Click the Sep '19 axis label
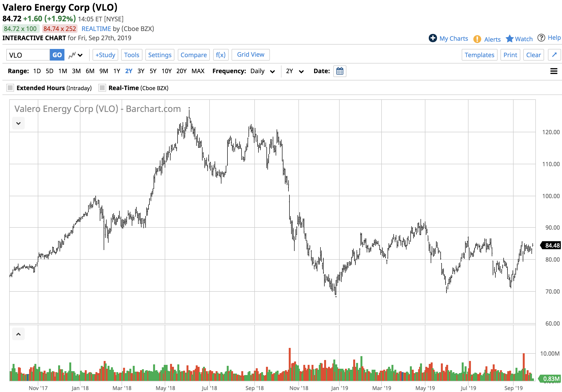The image size is (562, 392). [x=513, y=388]
